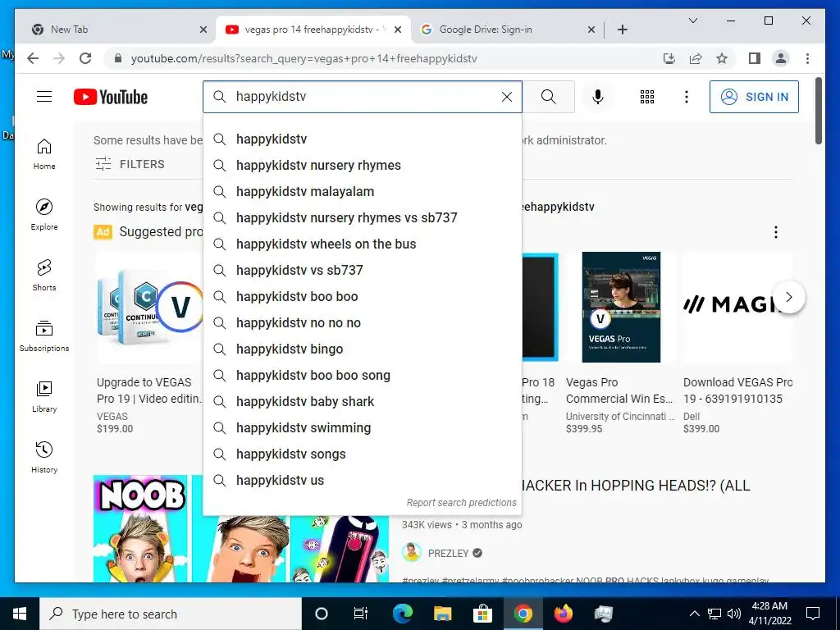Screen dimensions: 840x630
Task: Open the YouTube apps grid
Action: pos(646,97)
